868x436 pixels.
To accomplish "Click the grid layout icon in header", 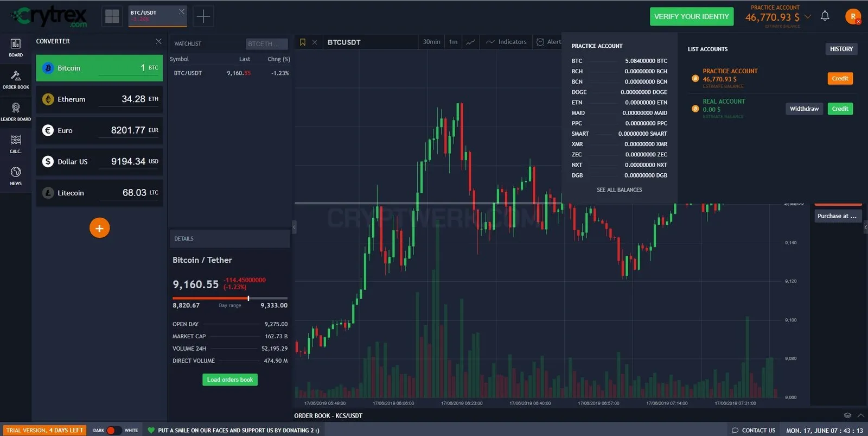I will coord(112,16).
